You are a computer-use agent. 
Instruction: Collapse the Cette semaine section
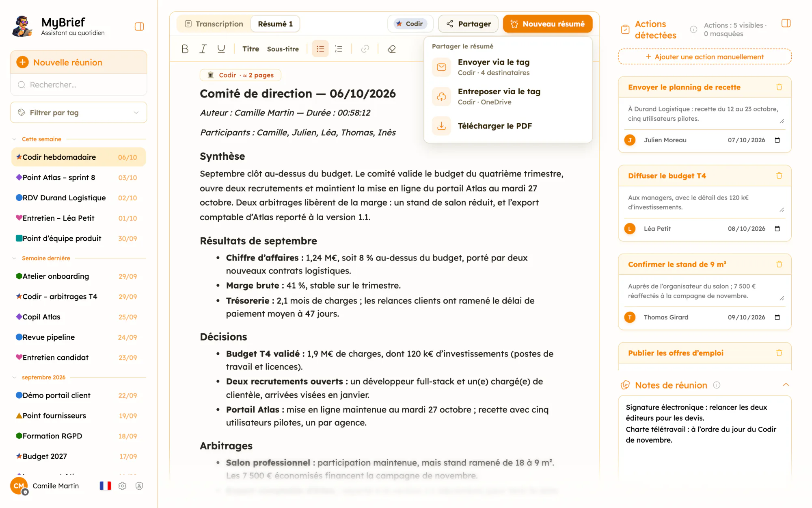tap(15, 139)
